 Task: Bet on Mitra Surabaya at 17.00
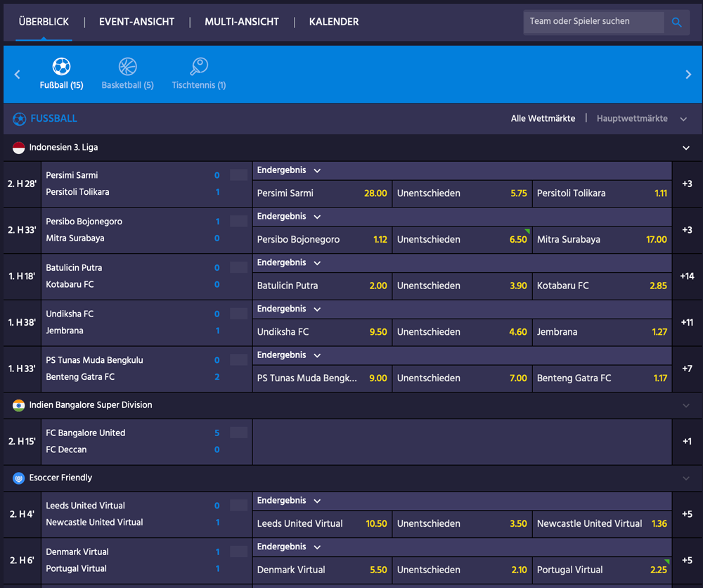point(602,240)
